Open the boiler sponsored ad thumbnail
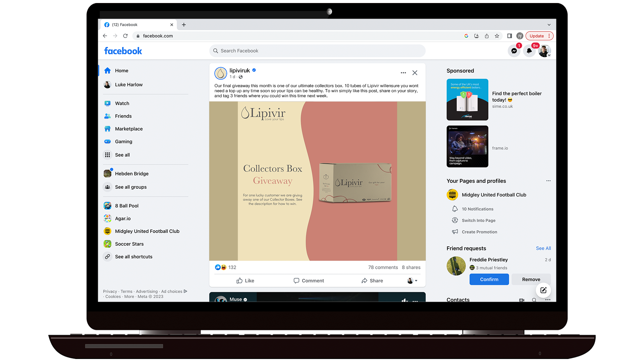 (x=467, y=100)
